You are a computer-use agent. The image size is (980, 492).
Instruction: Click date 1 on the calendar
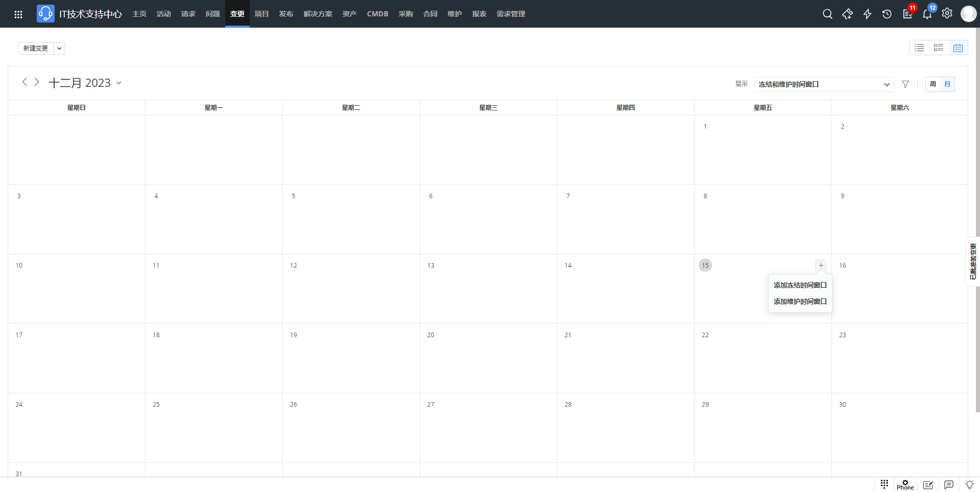click(705, 127)
